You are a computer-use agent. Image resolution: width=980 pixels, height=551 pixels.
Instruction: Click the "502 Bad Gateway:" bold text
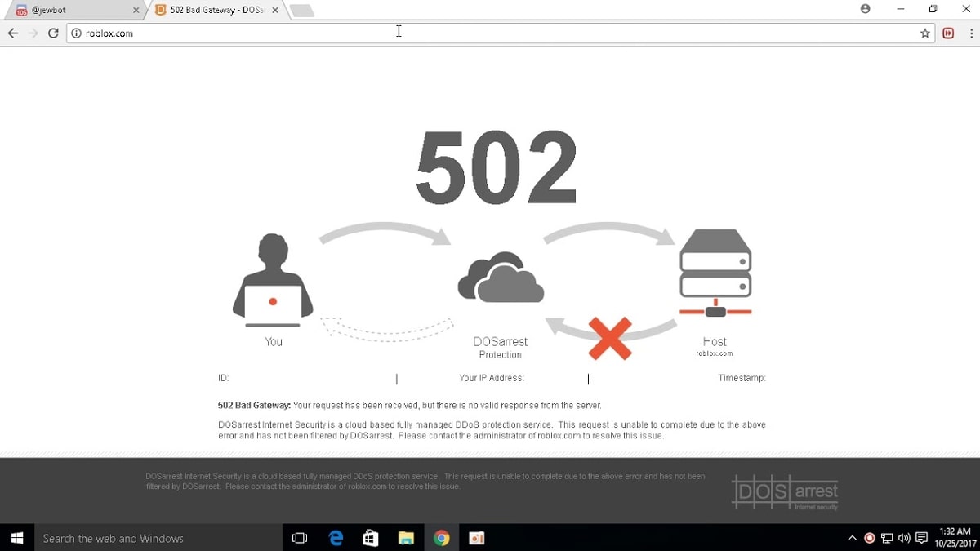click(254, 405)
